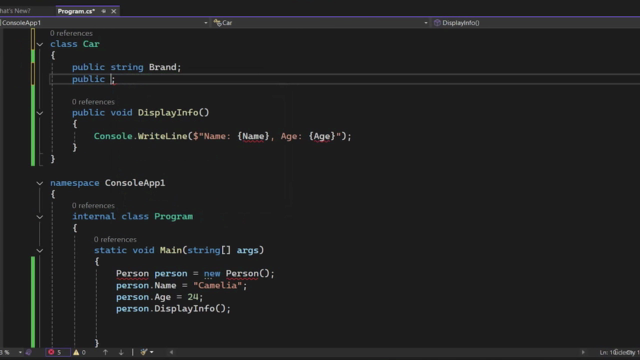
Task: Click 'args' parameter in Main
Action: 247,250
